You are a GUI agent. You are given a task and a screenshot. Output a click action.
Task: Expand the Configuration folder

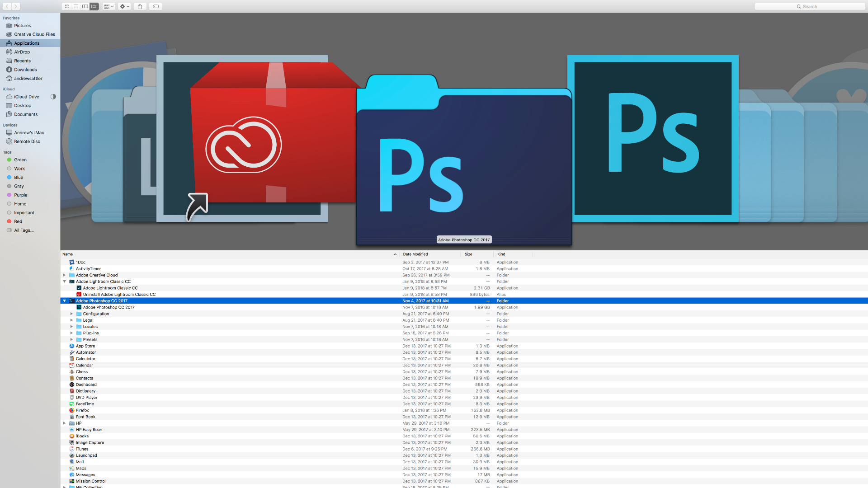click(x=71, y=314)
